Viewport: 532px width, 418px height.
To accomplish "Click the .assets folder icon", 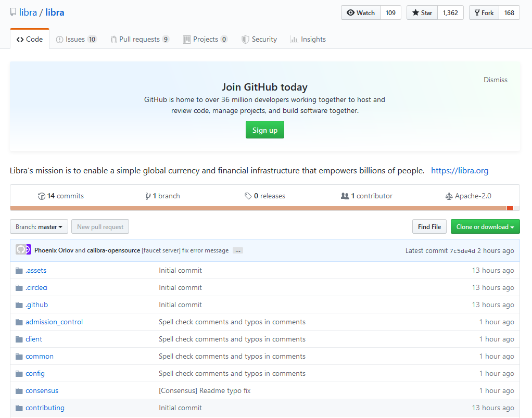I will [19, 271].
